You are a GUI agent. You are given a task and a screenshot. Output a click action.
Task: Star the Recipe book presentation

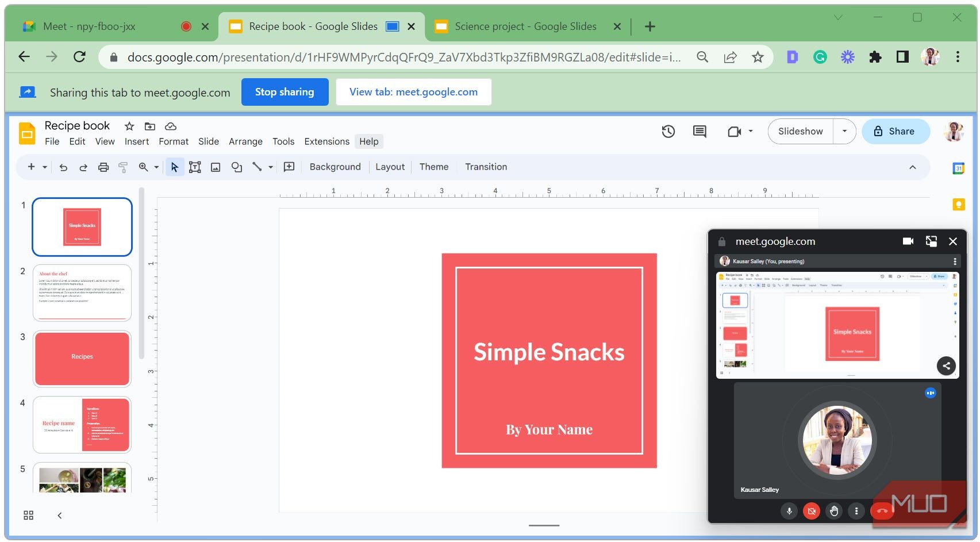click(x=129, y=126)
